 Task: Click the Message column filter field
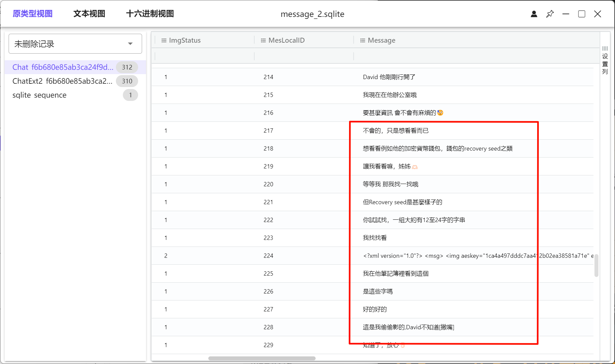[x=474, y=56]
